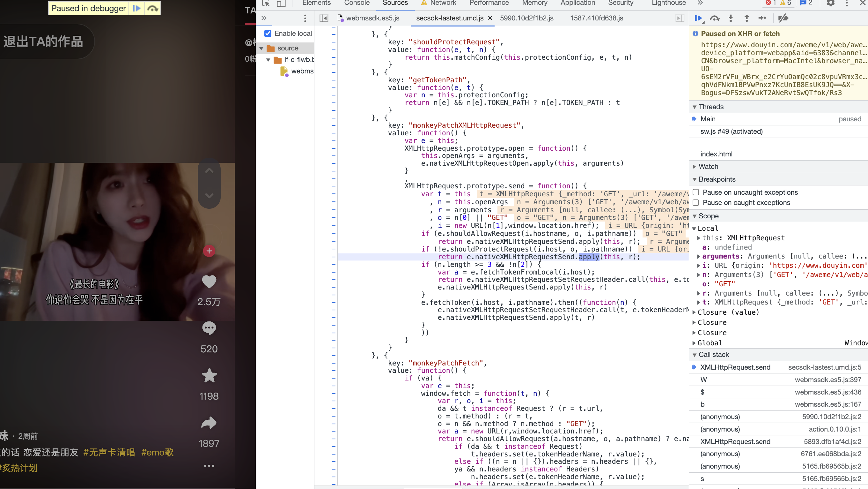Expand the Watch section
The height and width of the screenshot is (489, 868).
[708, 167]
